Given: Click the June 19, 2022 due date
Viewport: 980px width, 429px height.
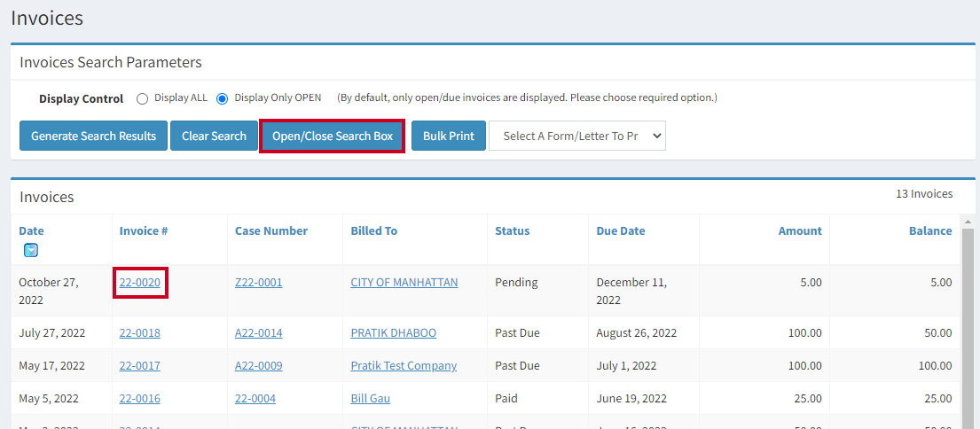Looking at the screenshot, I should coord(630,398).
